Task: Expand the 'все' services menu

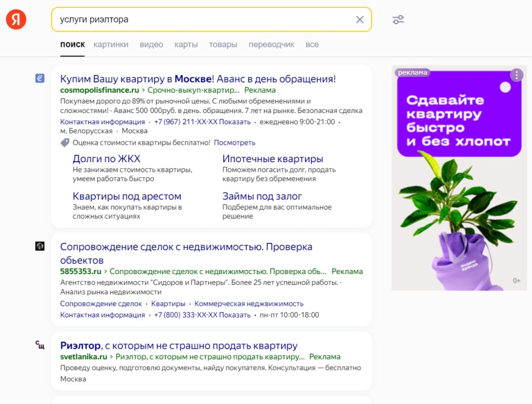Action: [312, 45]
